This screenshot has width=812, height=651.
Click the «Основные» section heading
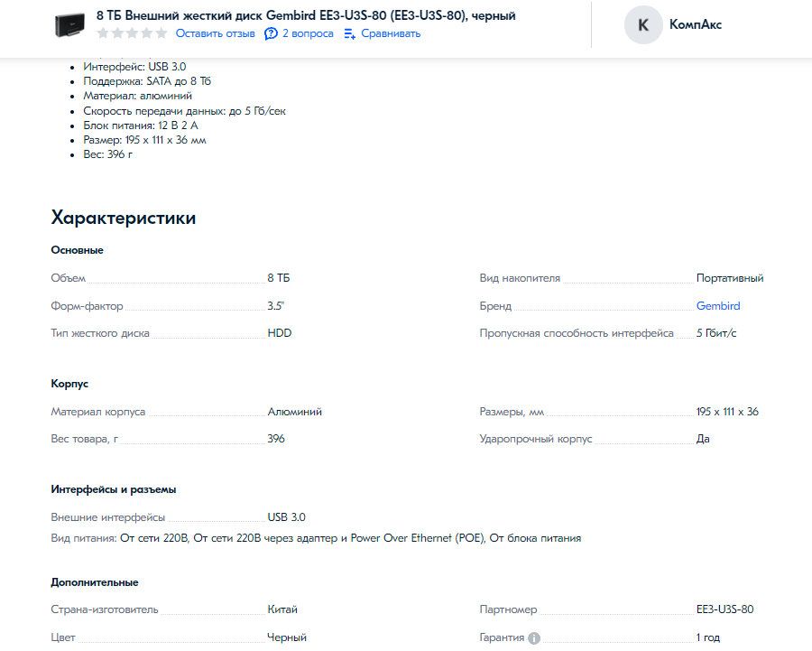click(78, 250)
